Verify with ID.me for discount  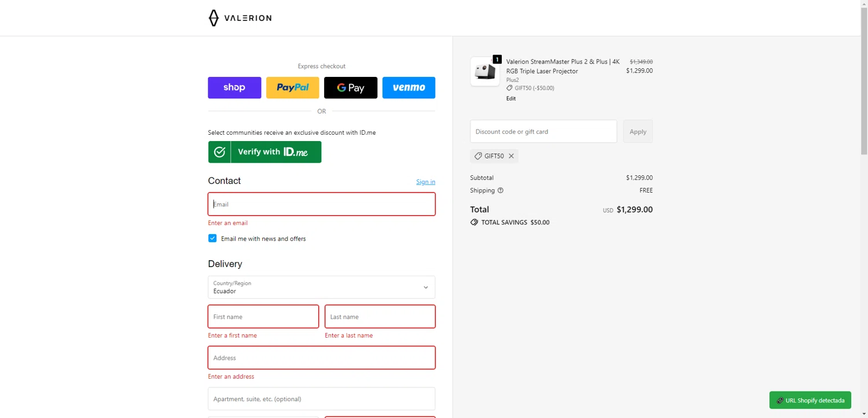(x=264, y=152)
